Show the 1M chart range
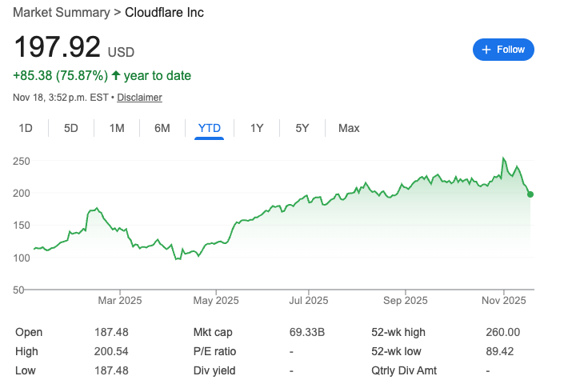Image resolution: width=572 pixels, height=392 pixels. 117,128
